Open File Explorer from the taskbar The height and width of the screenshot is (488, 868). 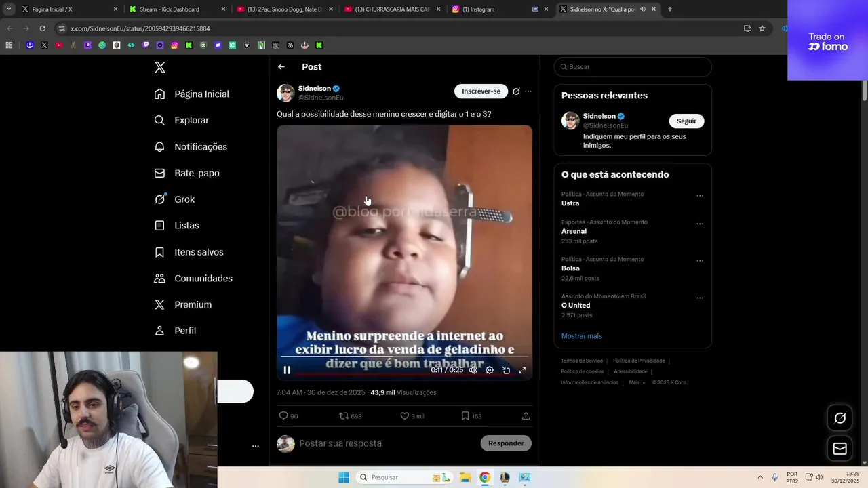(465, 477)
